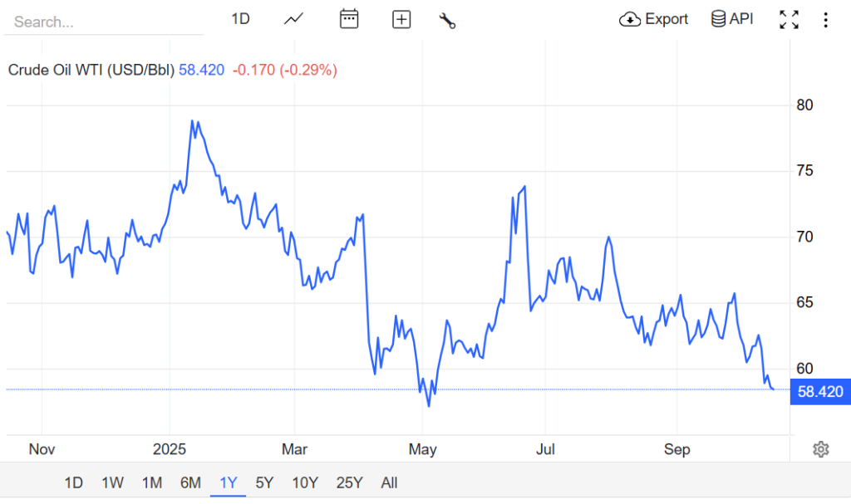Open the calendar date range picker
The image size is (851, 504).
pyautogui.click(x=349, y=19)
